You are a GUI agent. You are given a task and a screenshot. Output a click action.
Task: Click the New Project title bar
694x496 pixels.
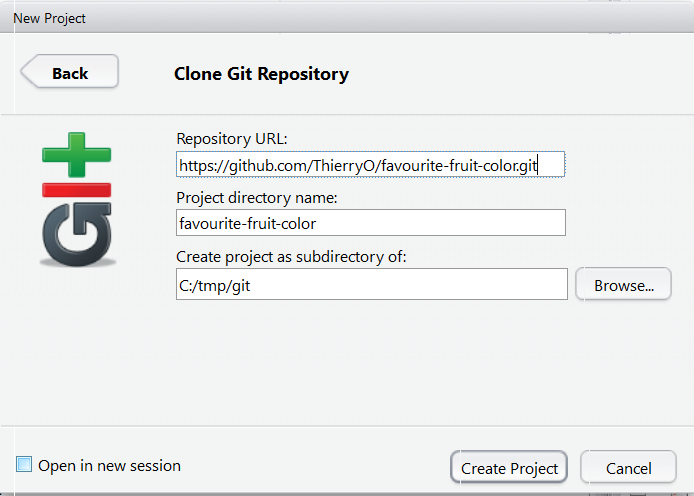(347, 18)
